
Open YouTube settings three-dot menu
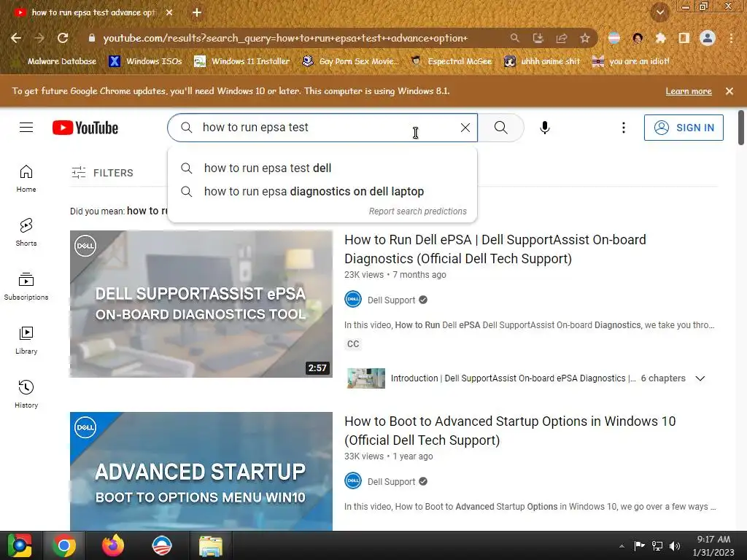(x=624, y=128)
